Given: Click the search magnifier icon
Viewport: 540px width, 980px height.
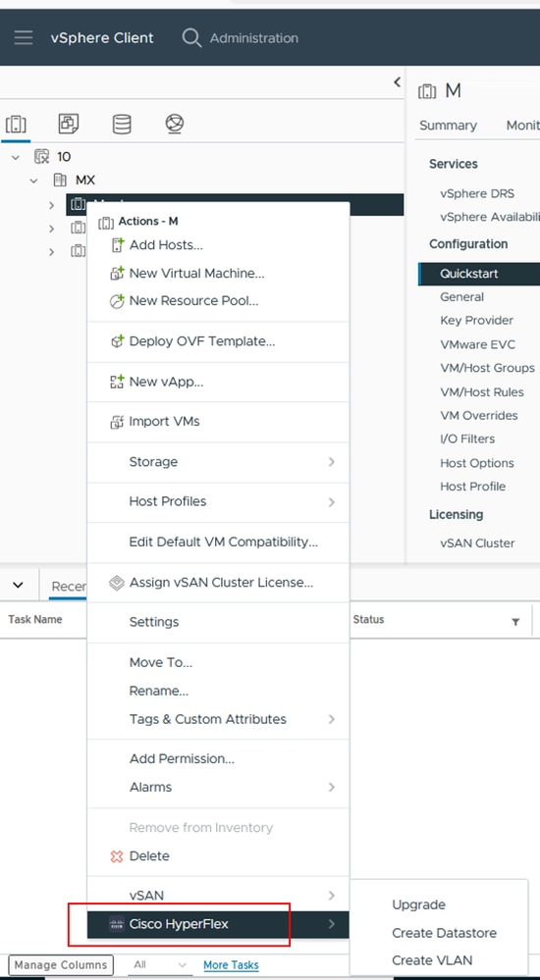Looking at the screenshot, I should [191, 38].
